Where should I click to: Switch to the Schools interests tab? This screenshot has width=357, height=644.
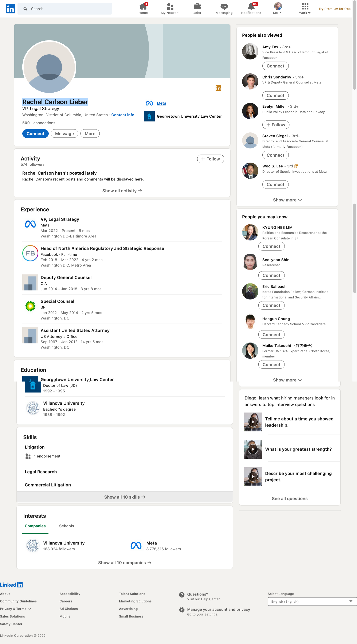point(66,526)
